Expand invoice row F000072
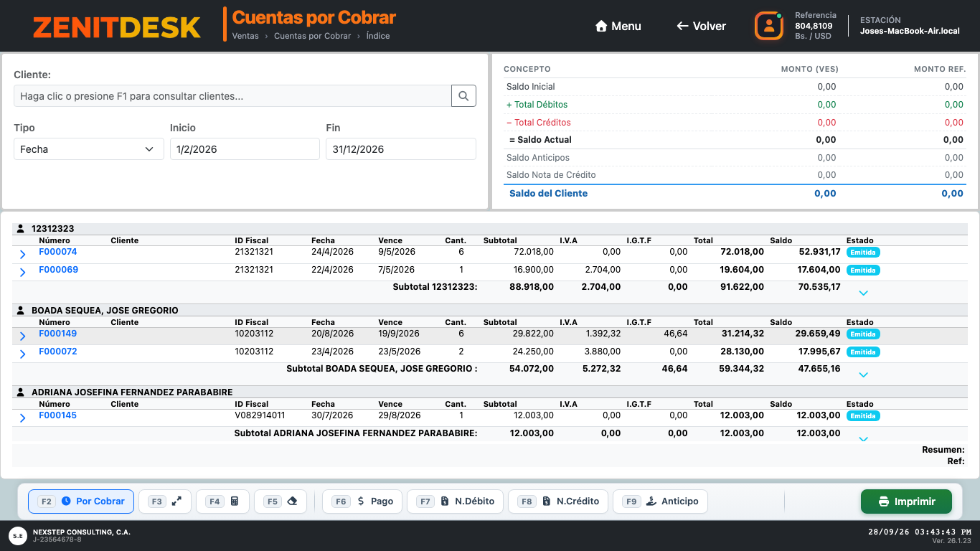This screenshot has height=551, width=980. (22, 354)
